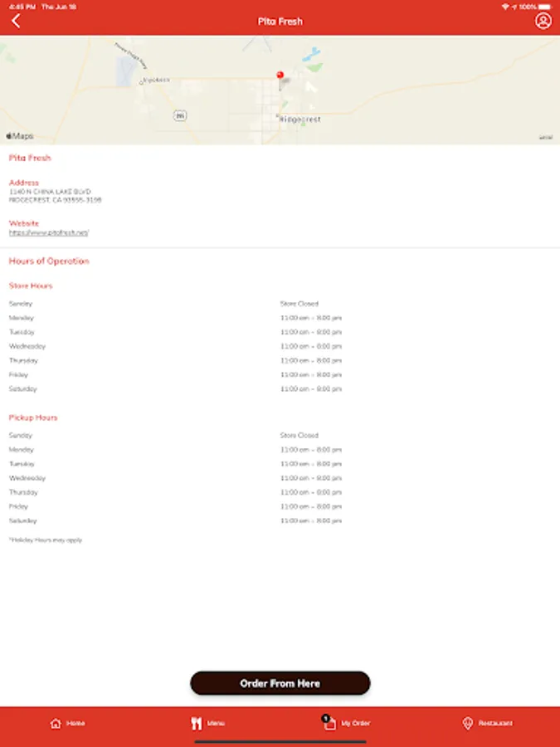
Task: Click the Restaurant location pin icon
Action: pos(468,723)
